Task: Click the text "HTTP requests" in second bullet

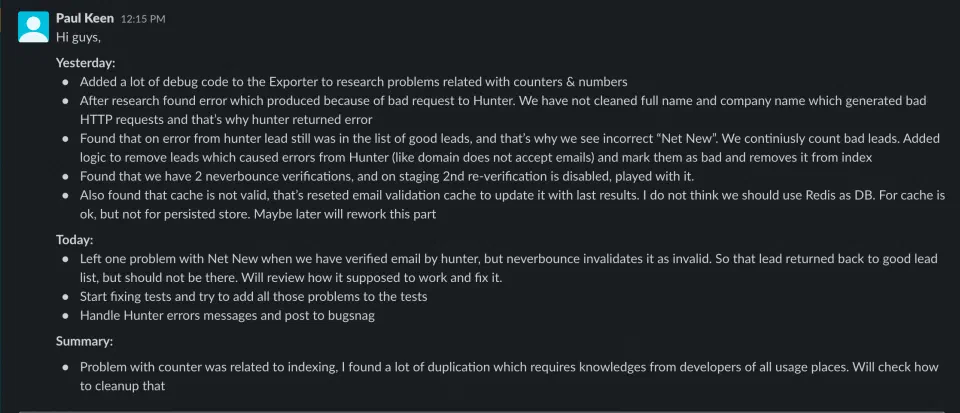Action: (x=111, y=120)
